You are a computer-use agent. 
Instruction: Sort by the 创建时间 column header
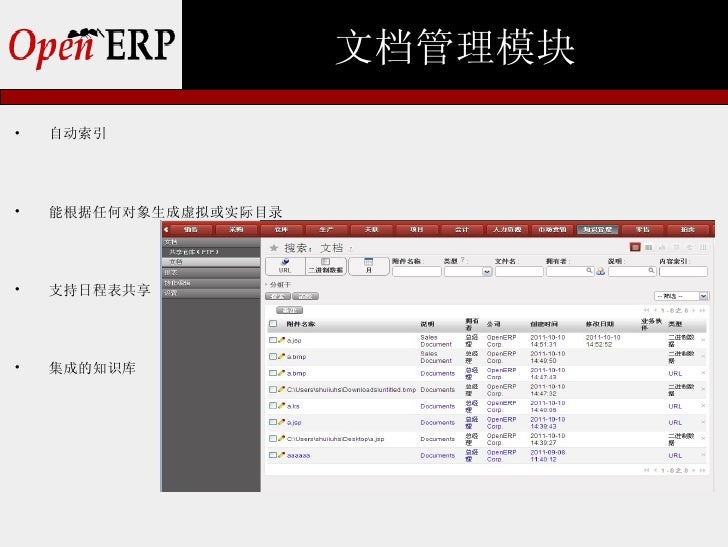coord(544,324)
